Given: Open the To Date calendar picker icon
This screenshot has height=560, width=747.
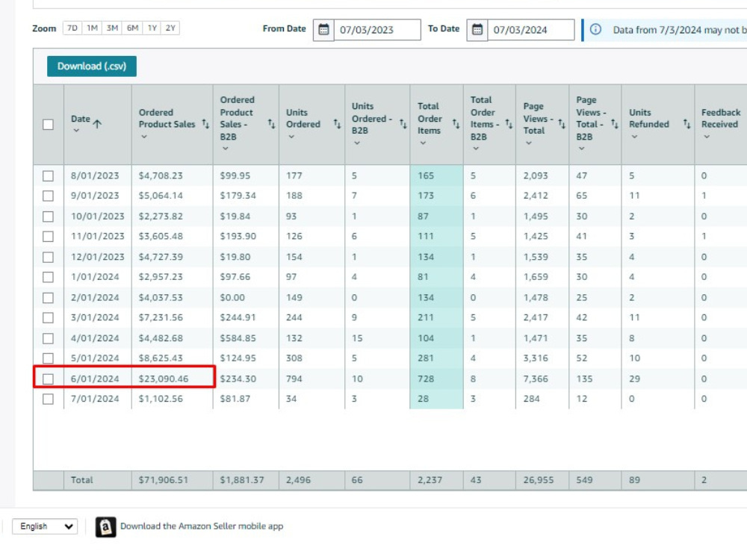Looking at the screenshot, I should (477, 30).
